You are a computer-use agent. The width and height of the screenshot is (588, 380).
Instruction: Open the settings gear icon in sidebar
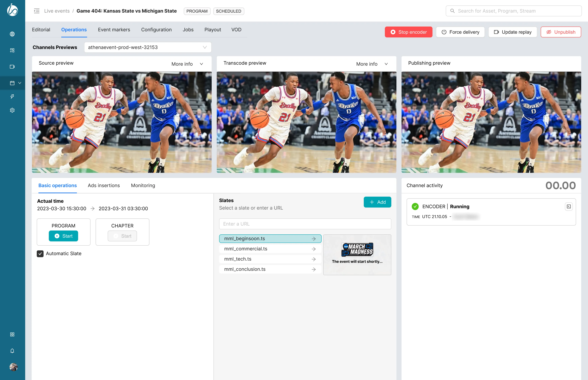(12, 110)
